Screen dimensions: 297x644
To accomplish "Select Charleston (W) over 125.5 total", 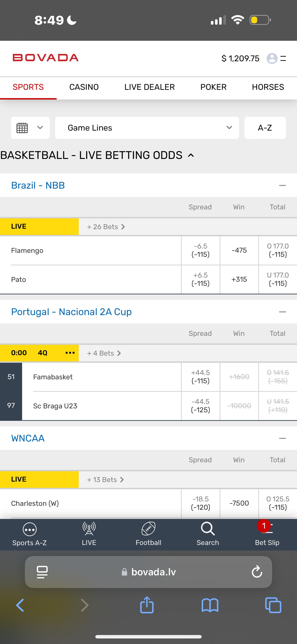I will pos(278,503).
